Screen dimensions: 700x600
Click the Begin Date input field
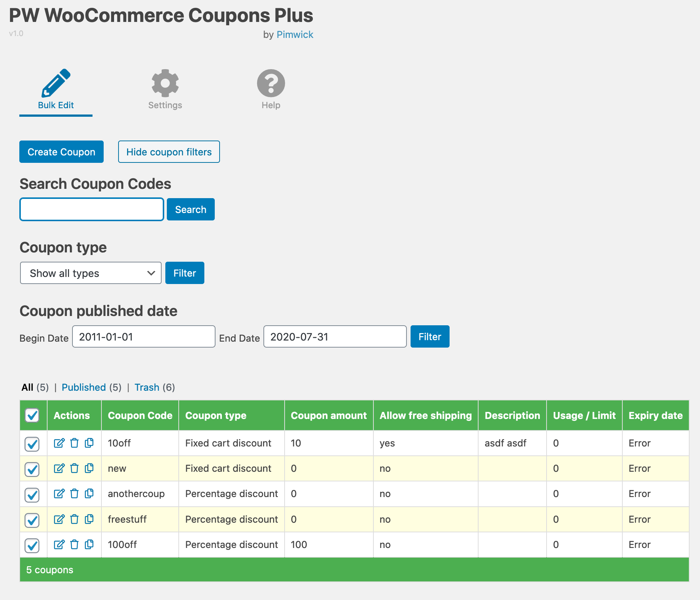tap(143, 337)
